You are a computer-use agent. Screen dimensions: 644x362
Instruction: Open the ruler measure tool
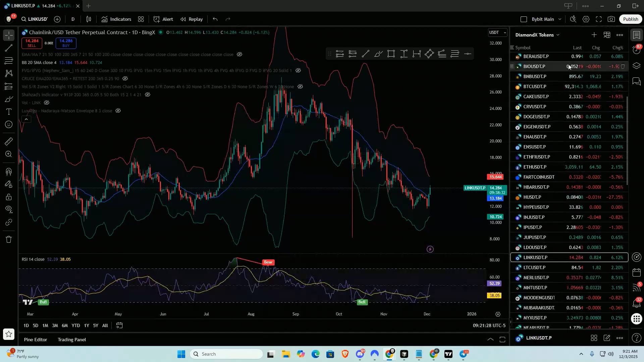point(9,141)
